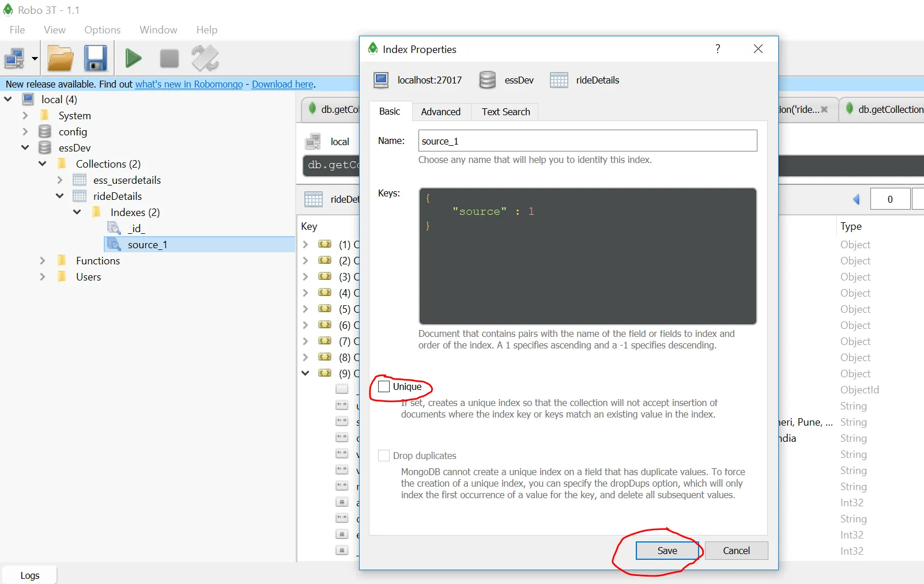924x584 pixels.
Task: Open the Logs panel tab
Action: coord(30,575)
